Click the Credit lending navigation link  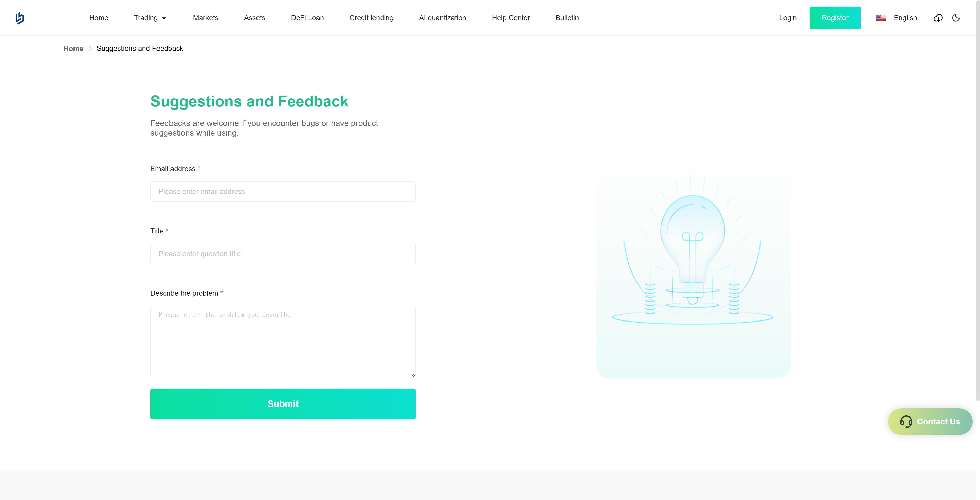[x=372, y=17]
